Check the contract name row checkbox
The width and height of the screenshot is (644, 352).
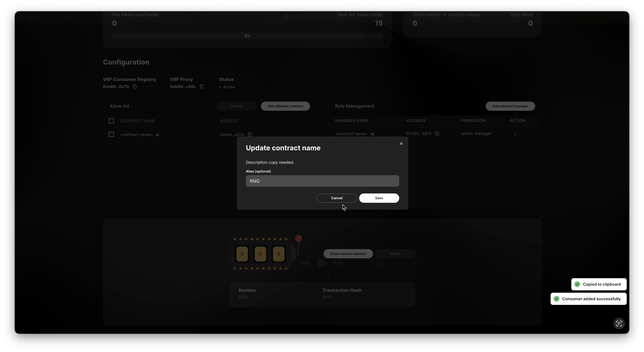click(111, 135)
